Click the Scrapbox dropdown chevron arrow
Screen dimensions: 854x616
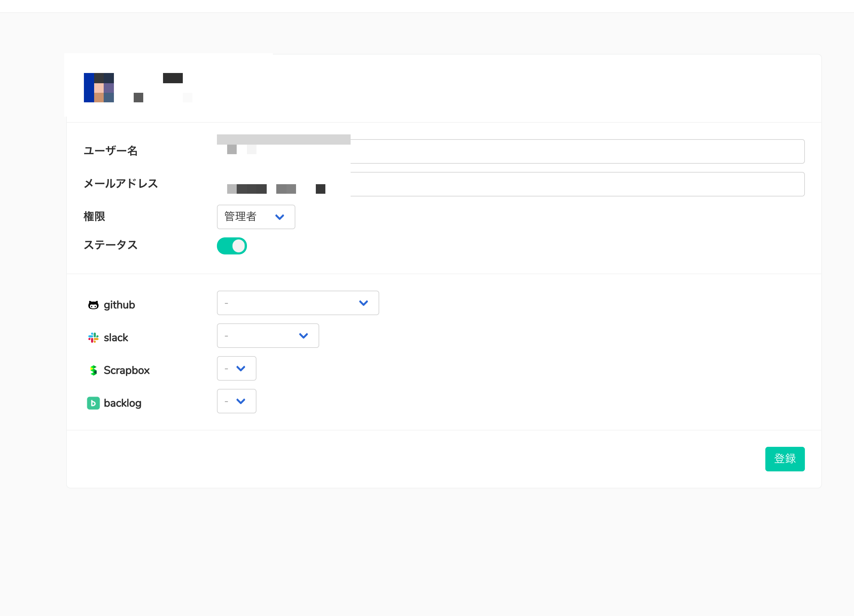(241, 369)
